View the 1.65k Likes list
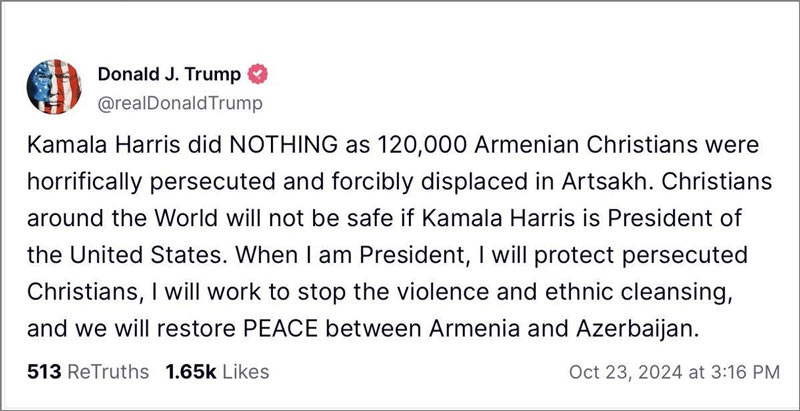The height and width of the screenshot is (411, 800). [217, 372]
